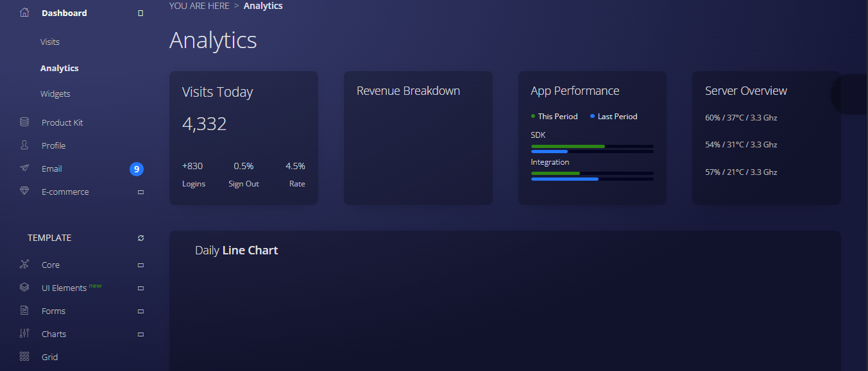Click the Core tools icon
This screenshot has width=868, height=371.
pos(24,265)
